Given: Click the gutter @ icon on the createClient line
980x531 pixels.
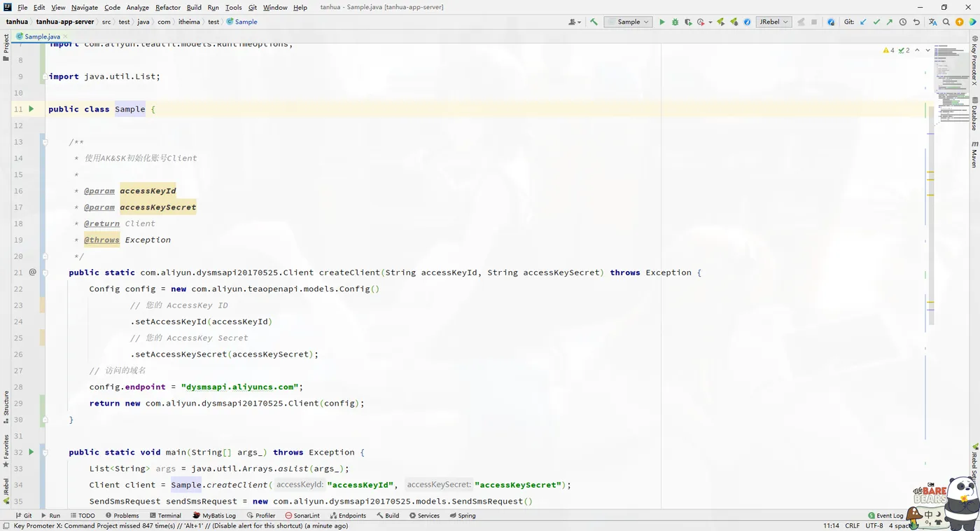Looking at the screenshot, I should pos(32,272).
